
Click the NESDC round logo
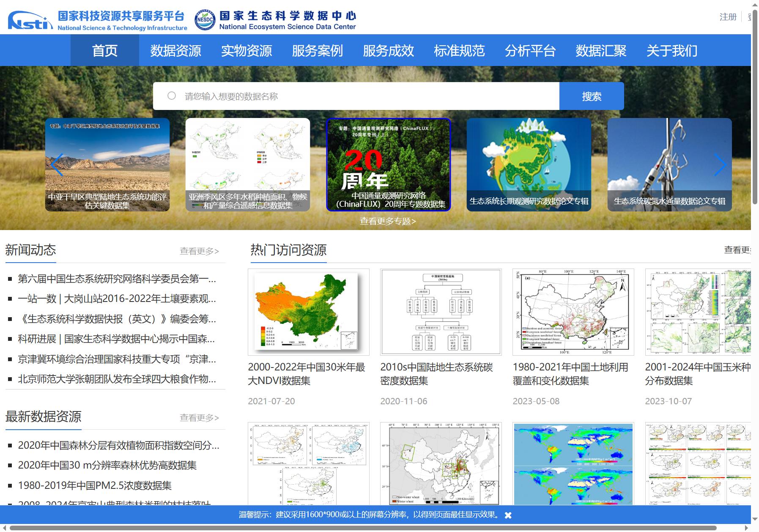point(205,20)
